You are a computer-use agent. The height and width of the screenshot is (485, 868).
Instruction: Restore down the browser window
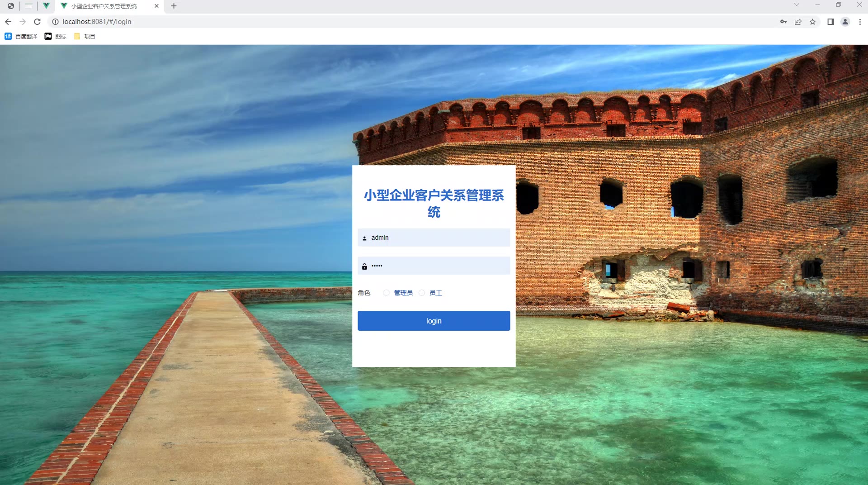[x=839, y=5]
